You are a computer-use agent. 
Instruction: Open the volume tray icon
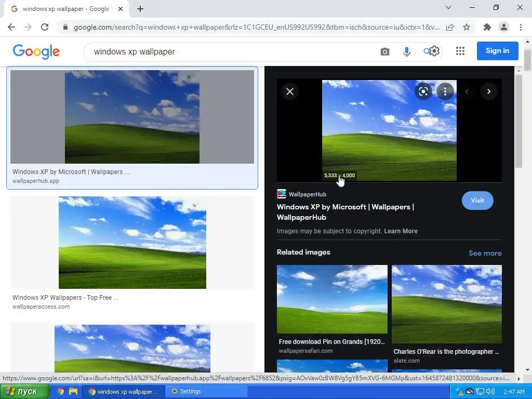tap(490, 392)
